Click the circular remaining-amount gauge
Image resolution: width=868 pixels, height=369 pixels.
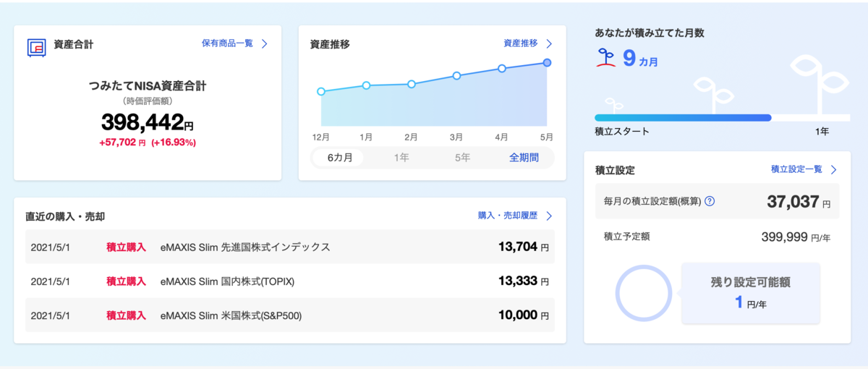pyautogui.click(x=644, y=294)
